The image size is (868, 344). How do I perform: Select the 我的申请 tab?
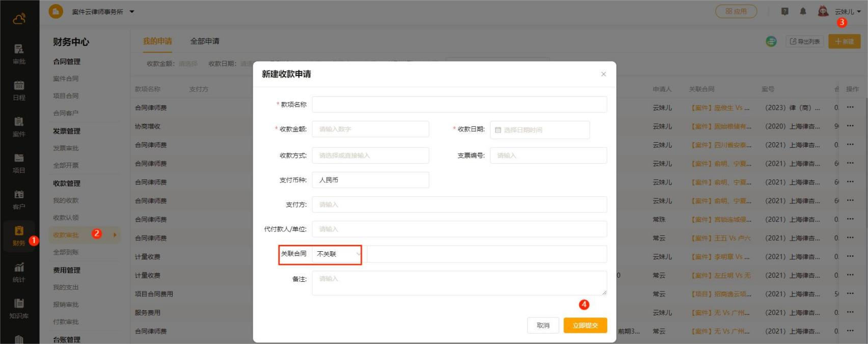tap(157, 41)
